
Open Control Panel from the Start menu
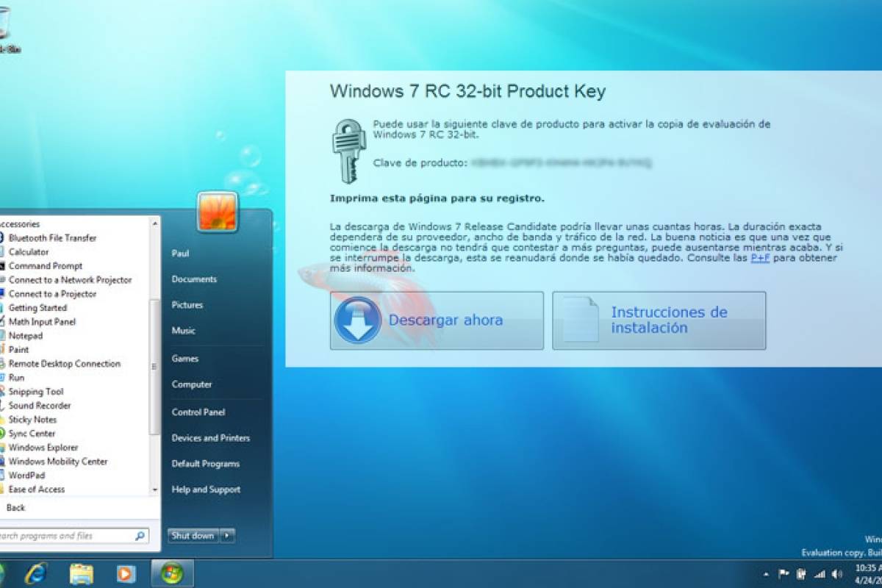click(x=197, y=412)
